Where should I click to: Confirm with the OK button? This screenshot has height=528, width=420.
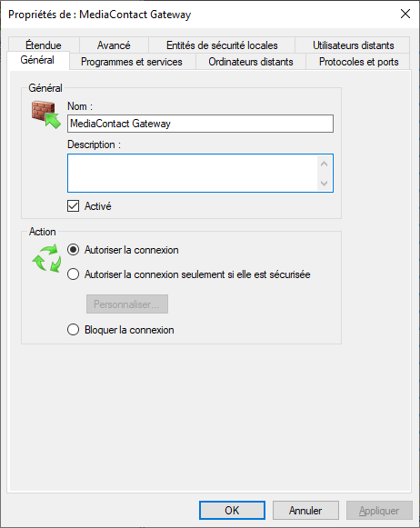coord(232,511)
